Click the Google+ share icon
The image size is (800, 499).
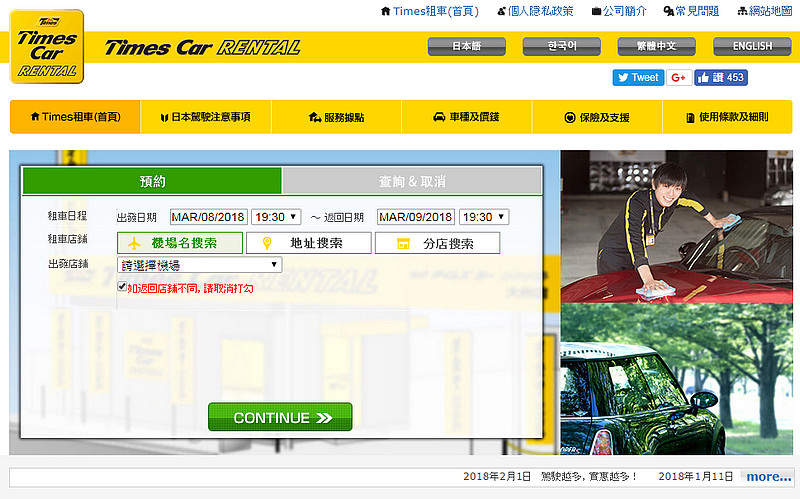679,77
